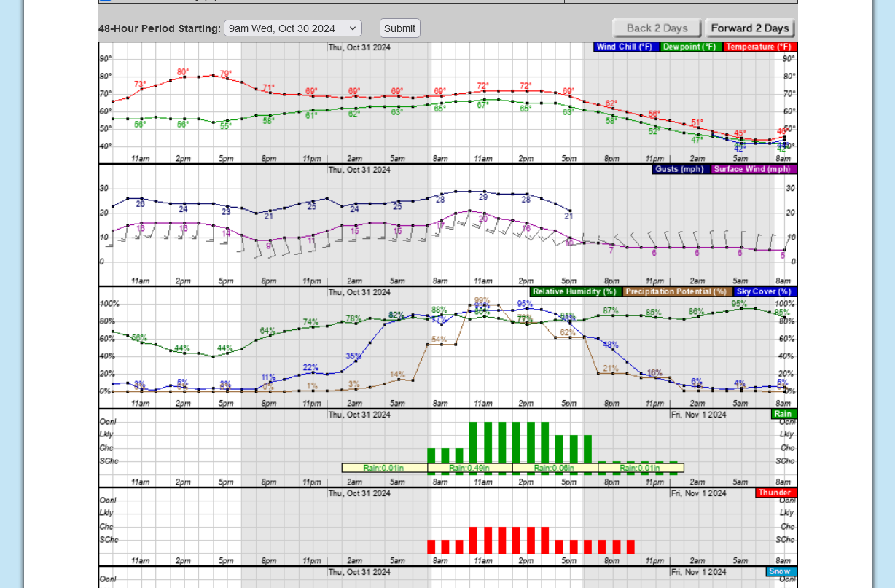Image resolution: width=895 pixels, height=588 pixels.
Task: Click the 55° dewpoint reading
Action: click(225, 126)
